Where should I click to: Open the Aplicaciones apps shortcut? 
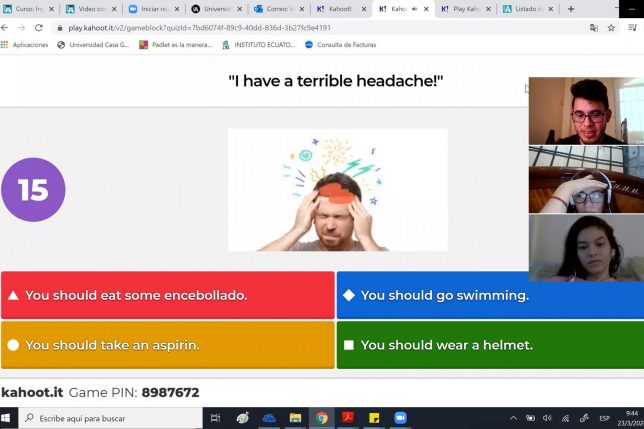tap(24, 45)
